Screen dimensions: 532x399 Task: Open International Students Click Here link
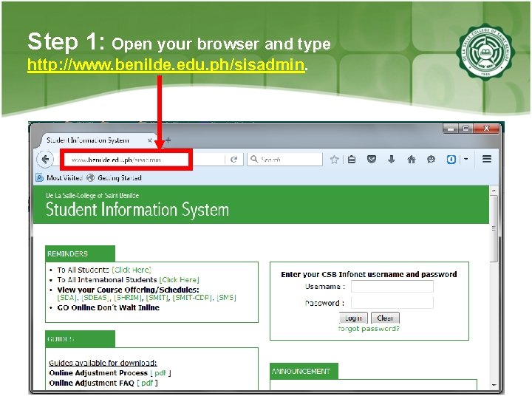click(179, 280)
